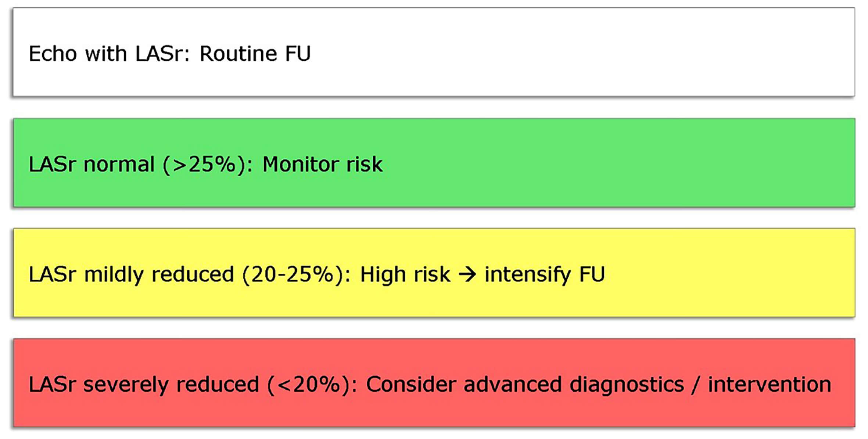Select the "Routine FU" text
868x439 pixels.
click(x=255, y=54)
